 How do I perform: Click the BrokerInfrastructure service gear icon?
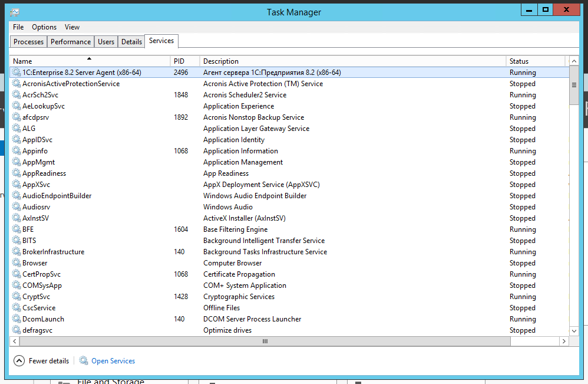tap(16, 251)
